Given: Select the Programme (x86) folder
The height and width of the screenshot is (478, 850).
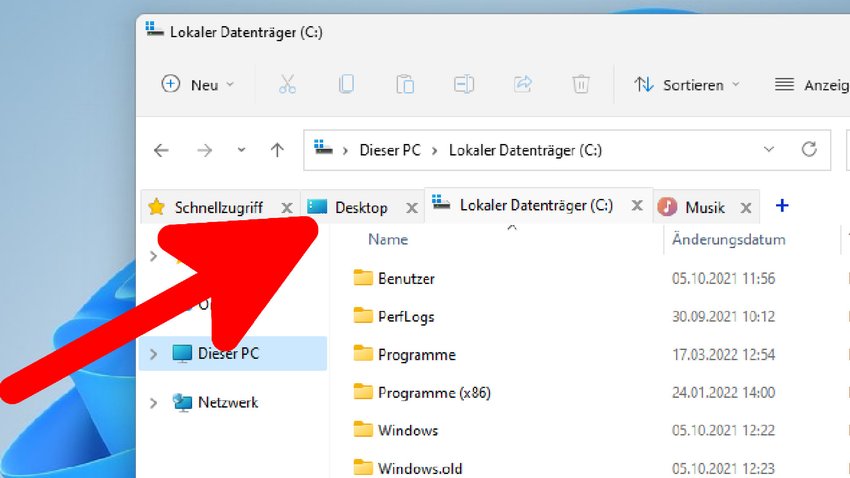Looking at the screenshot, I should coord(434,392).
